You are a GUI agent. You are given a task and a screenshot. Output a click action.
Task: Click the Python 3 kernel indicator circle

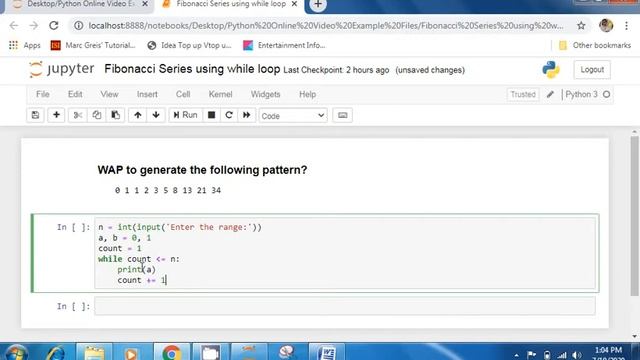click(607, 94)
